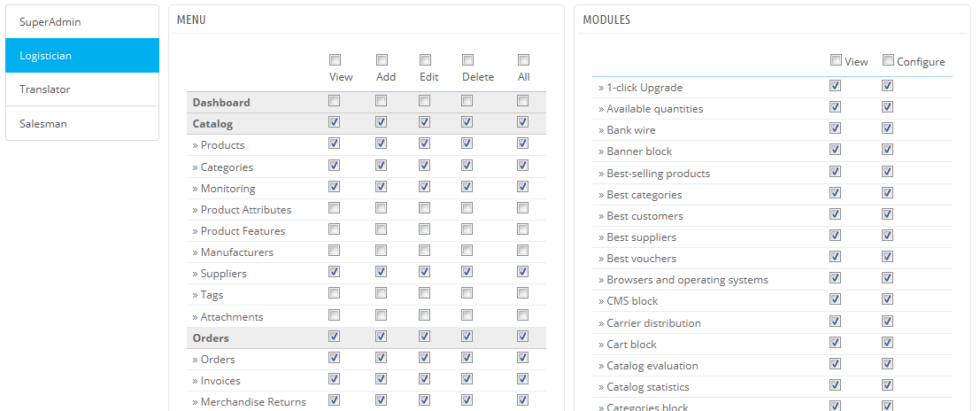
Task: Switch to the Salesman profile
Action: (x=81, y=124)
